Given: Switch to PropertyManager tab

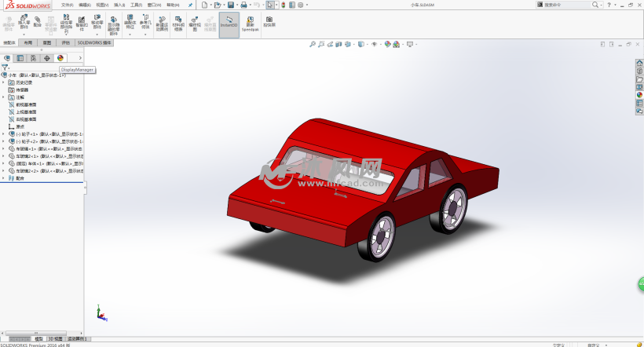Looking at the screenshot, I should pyautogui.click(x=20, y=58).
